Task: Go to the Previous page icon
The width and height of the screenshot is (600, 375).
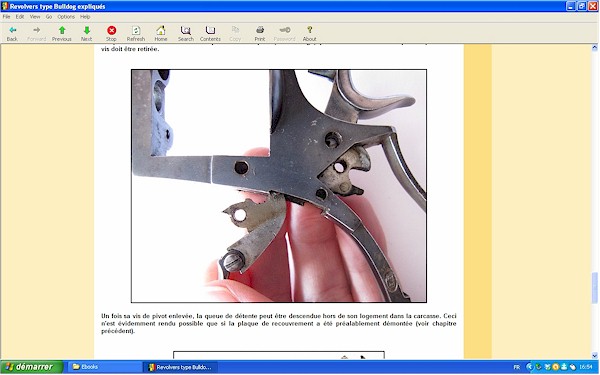Action: pos(62,30)
